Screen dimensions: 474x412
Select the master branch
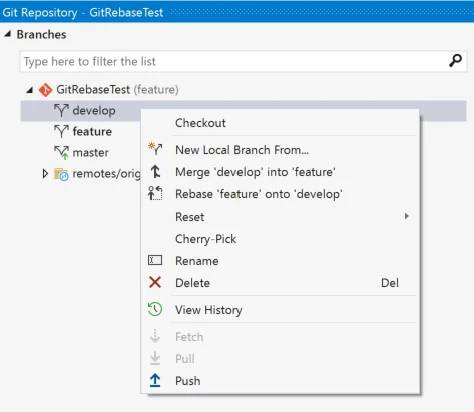pyautogui.click(x=90, y=152)
